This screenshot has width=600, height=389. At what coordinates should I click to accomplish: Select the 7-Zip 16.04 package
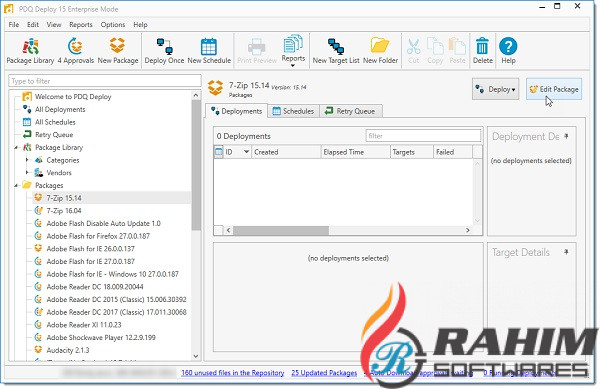click(x=64, y=210)
